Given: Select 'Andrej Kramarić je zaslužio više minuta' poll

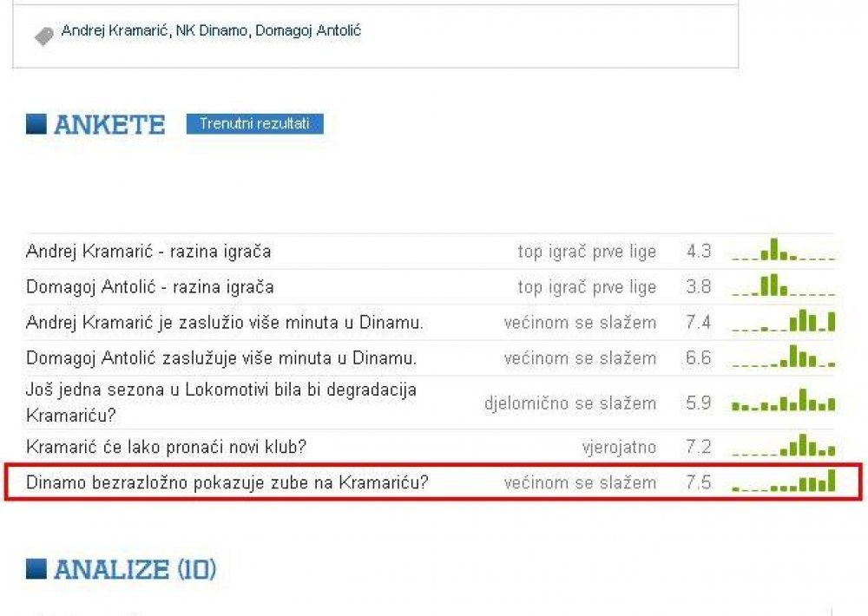Looking at the screenshot, I should pyautogui.click(x=225, y=323).
